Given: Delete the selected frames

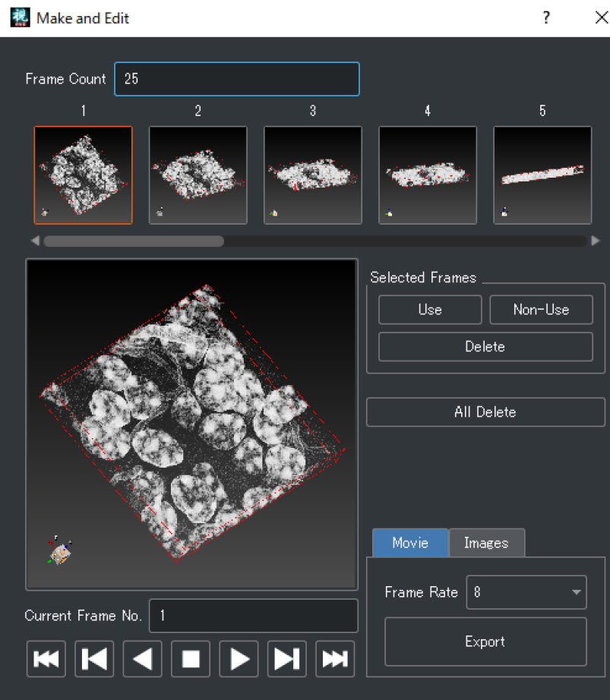Looking at the screenshot, I should click(485, 346).
